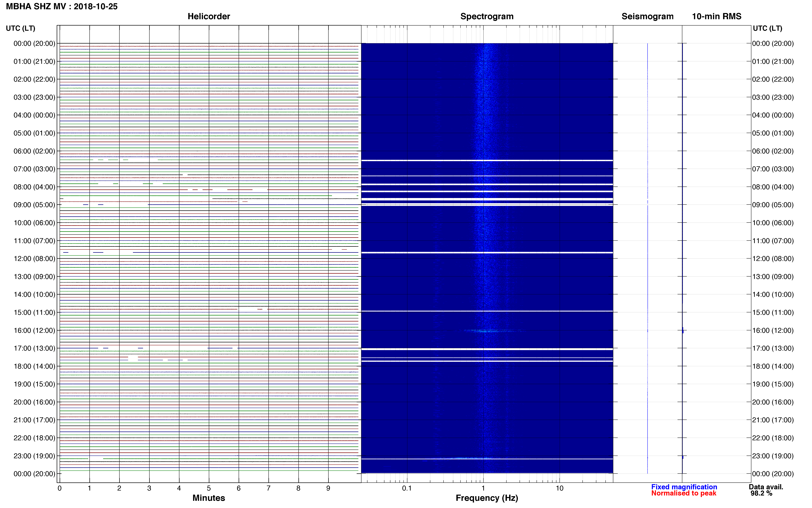
Task: Click the RMS spike at 23:00
Action: coord(683,457)
